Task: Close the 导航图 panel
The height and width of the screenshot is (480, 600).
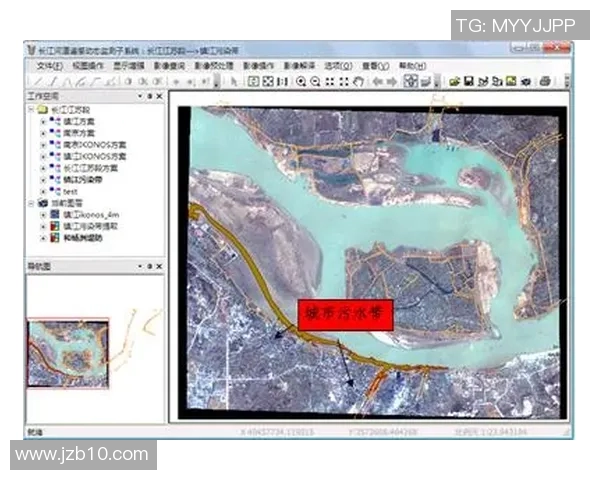Action: pyautogui.click(x=160, y=266)
